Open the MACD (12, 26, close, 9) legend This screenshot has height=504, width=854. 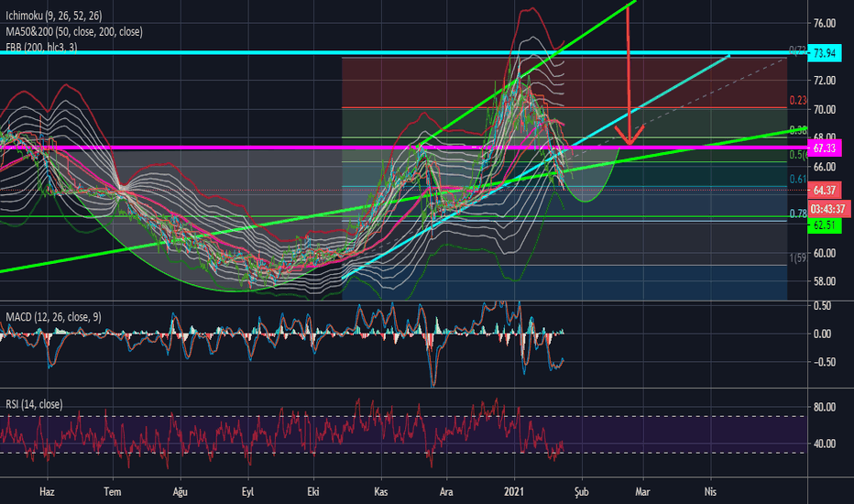pos(53,316)
